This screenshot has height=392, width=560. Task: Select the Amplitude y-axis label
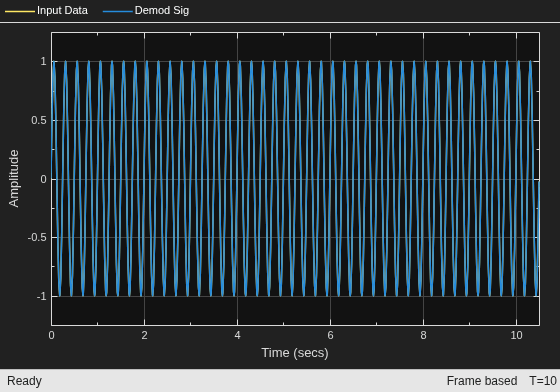(14, 179)
